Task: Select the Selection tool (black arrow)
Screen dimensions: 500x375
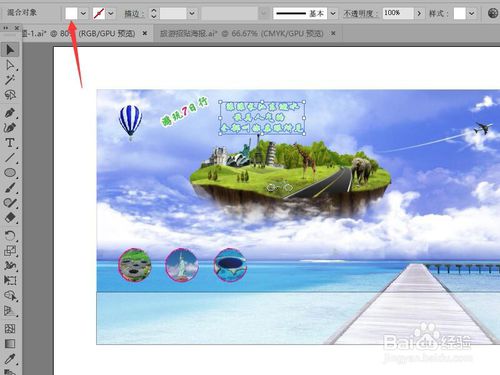Action: coord(10,50)
